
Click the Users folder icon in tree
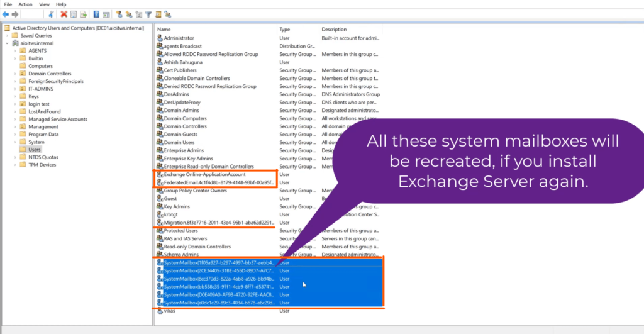pyautogui.click(x=23, y=150)
